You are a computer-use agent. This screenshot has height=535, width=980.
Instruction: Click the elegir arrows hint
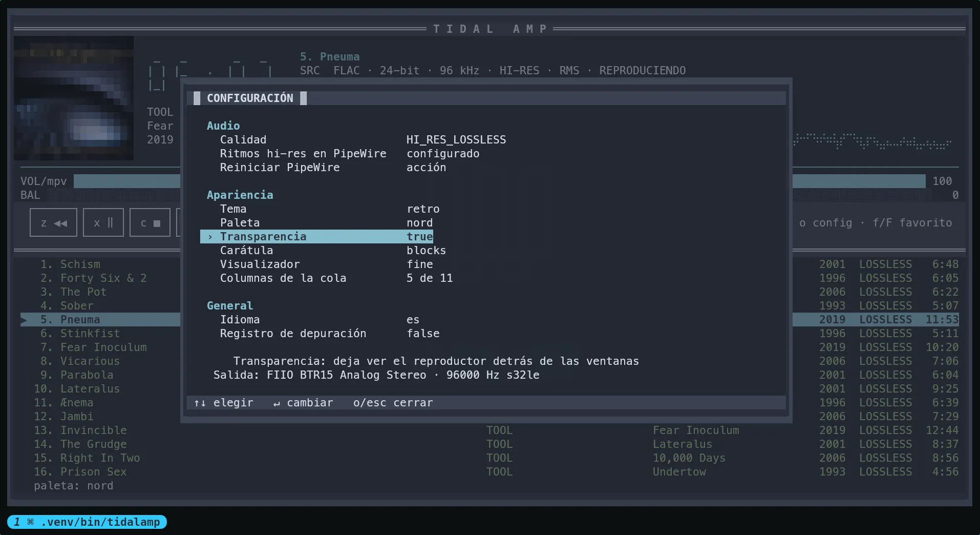(223, 402)
